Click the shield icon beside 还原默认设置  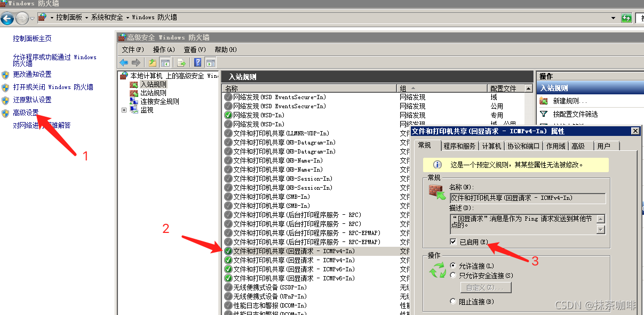[5, 100]
